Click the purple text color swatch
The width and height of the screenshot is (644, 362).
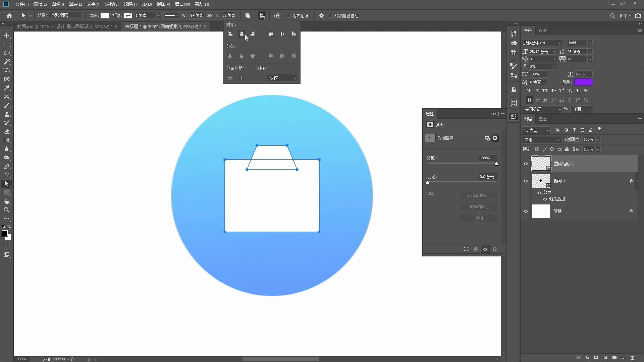[x=583, y=82]
